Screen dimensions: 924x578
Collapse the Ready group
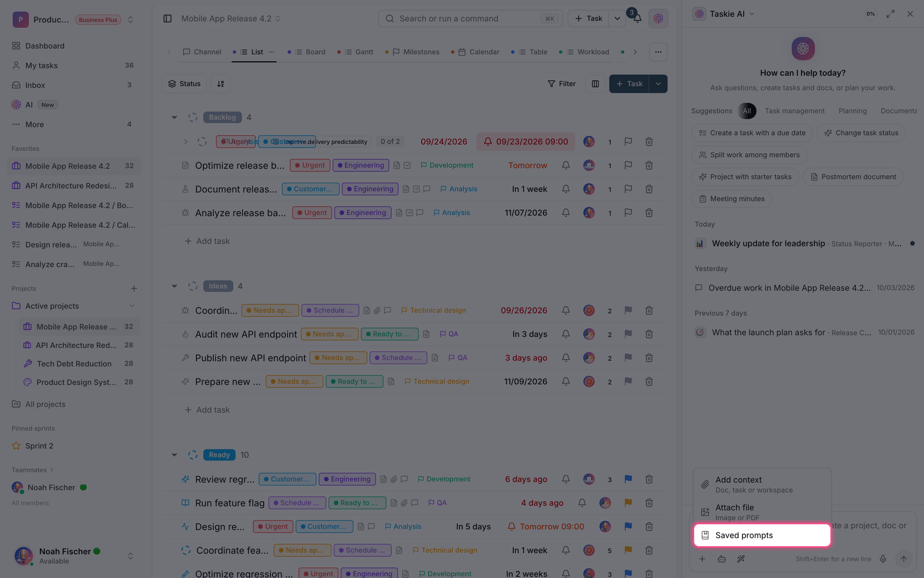point(174,455)
